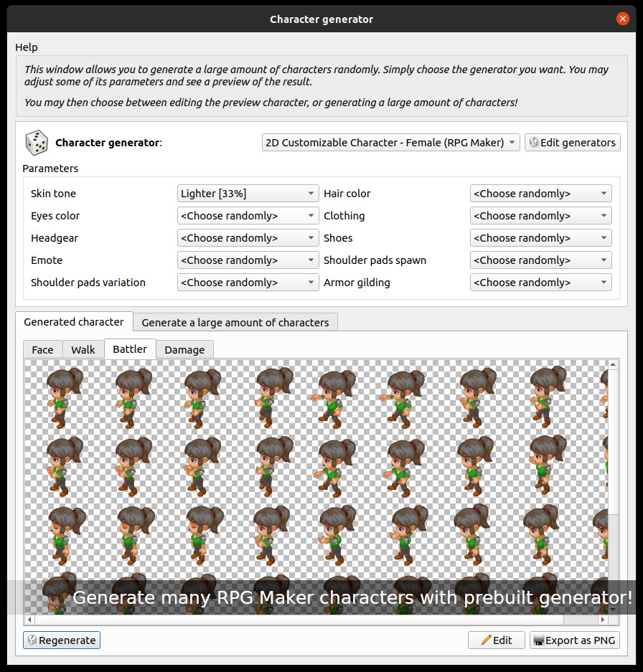This screenshot has width=643, height=672.
Task: Open the Headgear dropdown
Action: [x=248, y=237]
